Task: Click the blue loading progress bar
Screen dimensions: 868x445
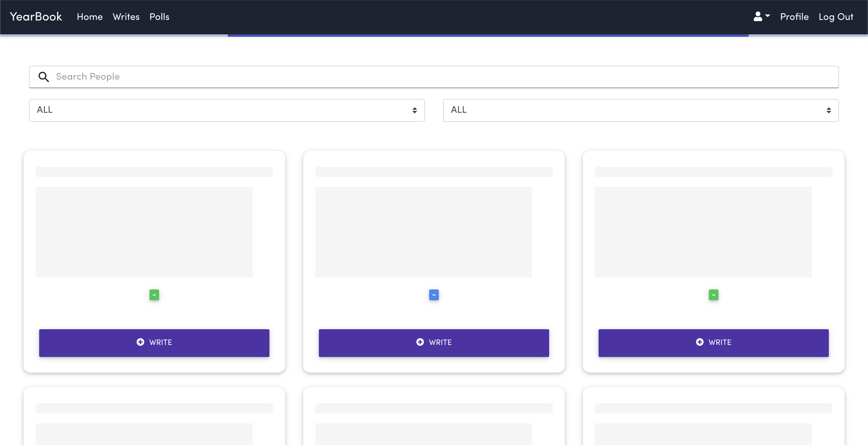Action: tap(488, 35)
